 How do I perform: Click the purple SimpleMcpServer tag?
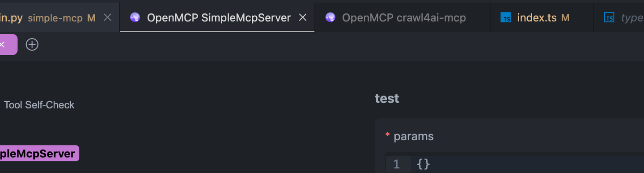[39, 154]
